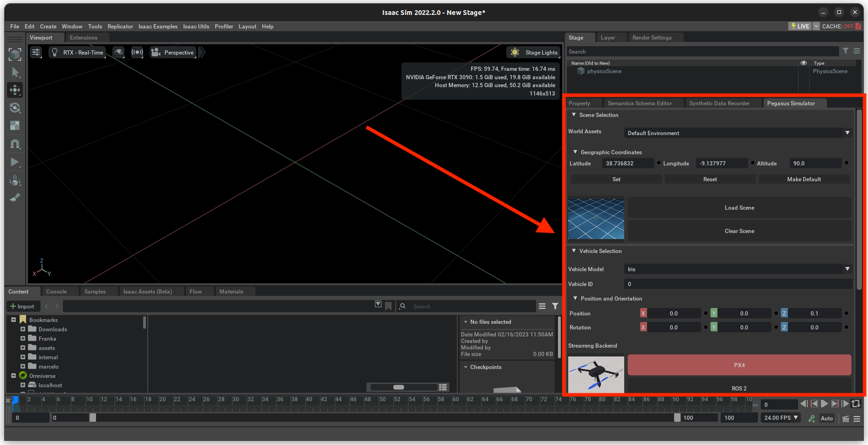
Task: Start simulation with the left toolbar Play icon
Action: tap(15, 162)
